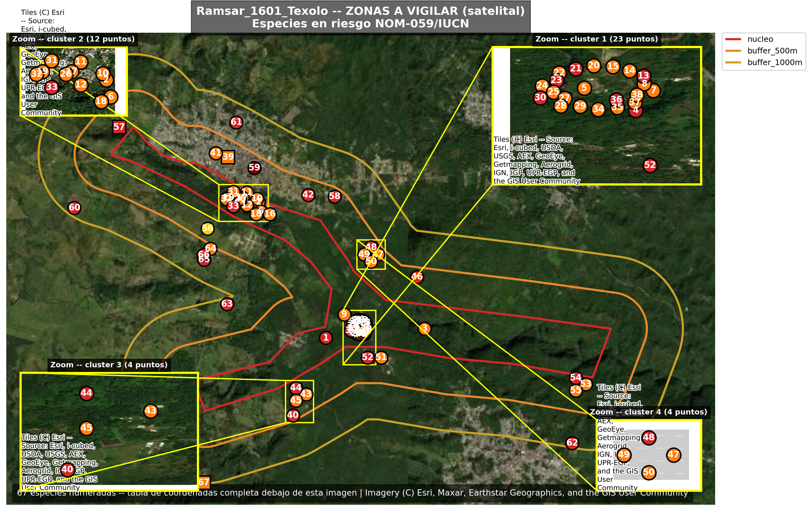Click 'Especies en riesgo NOM-059/IUCN' subtitle
The height and width of the screenshot is (511, 812).
[360, 24]
